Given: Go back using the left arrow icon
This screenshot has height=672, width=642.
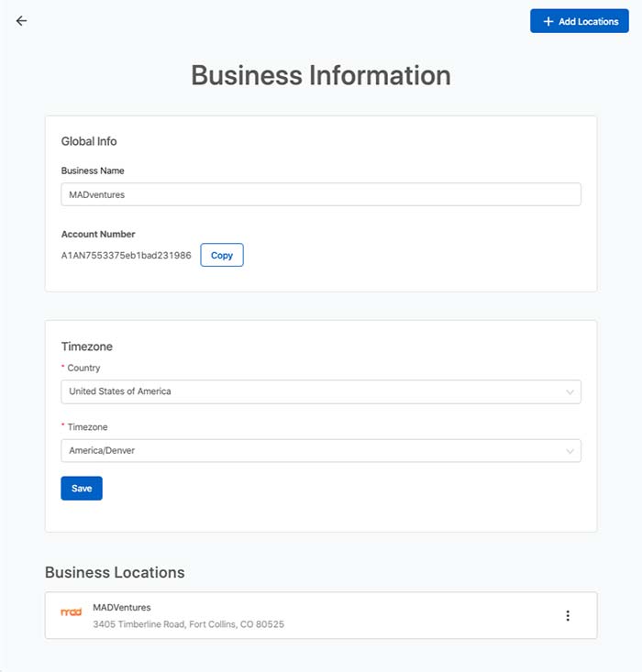Looking at the screenshot, I should point(21,21).
